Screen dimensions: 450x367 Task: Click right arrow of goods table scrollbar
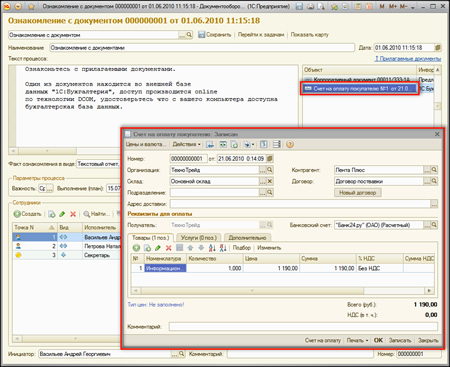click(x=429, y=291)
